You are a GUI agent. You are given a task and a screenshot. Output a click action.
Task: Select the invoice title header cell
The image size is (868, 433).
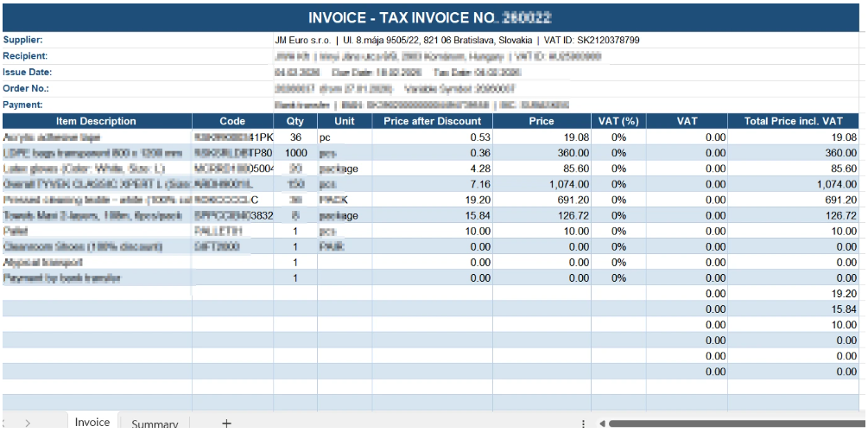click(432, 17)
